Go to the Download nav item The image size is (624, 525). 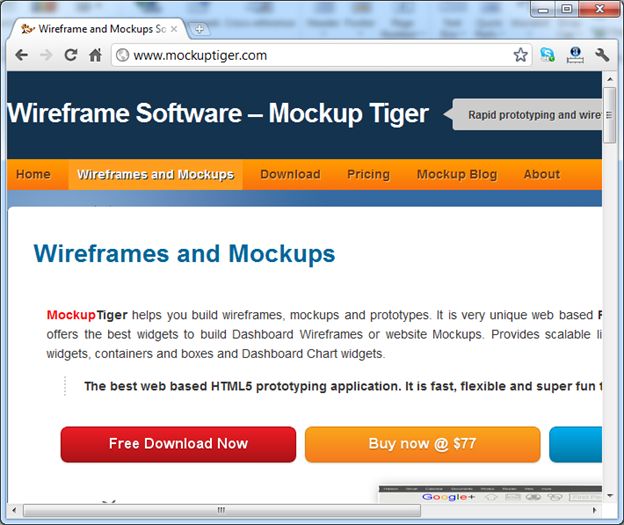(290, 174)
